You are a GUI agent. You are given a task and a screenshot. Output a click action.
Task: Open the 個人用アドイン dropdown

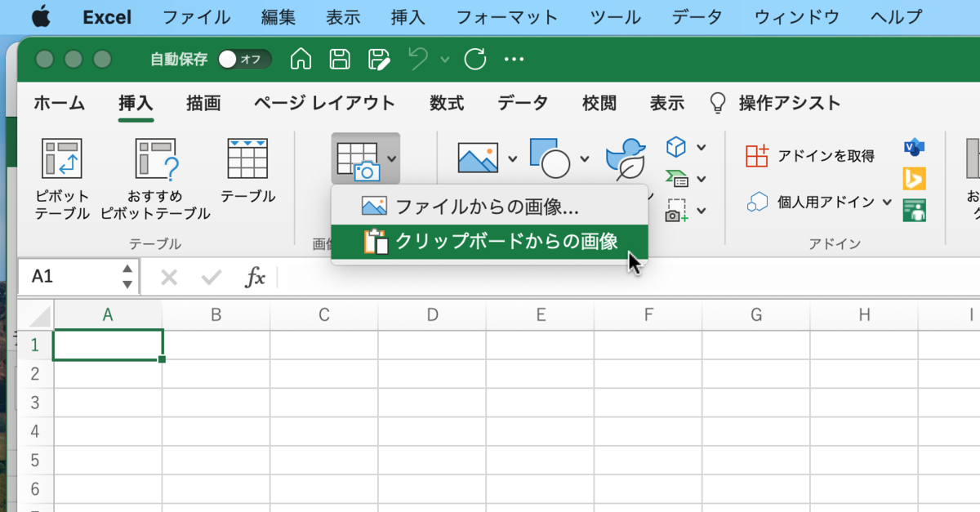(819, 202)
